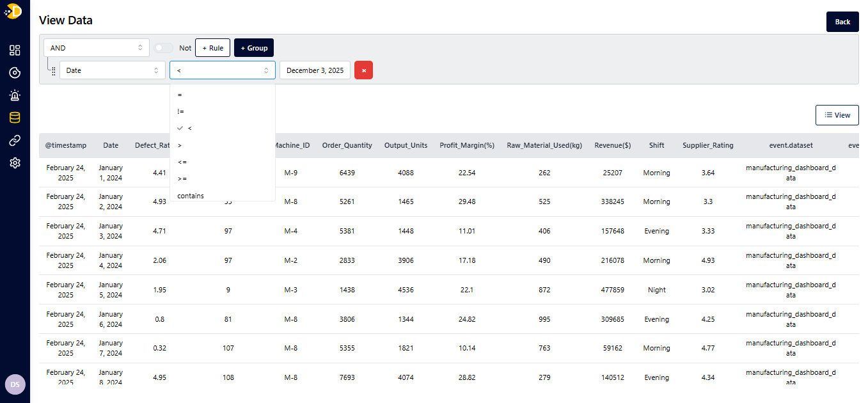Collapse the operator dropdown showing <
The image size is (868, 403).
pos(222,70)
